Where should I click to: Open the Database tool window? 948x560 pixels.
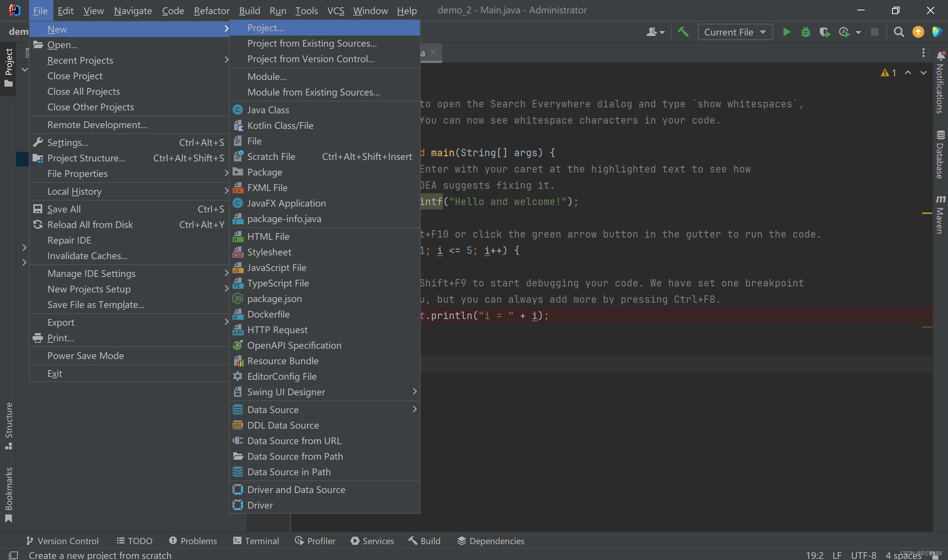(x=940, y=155)
